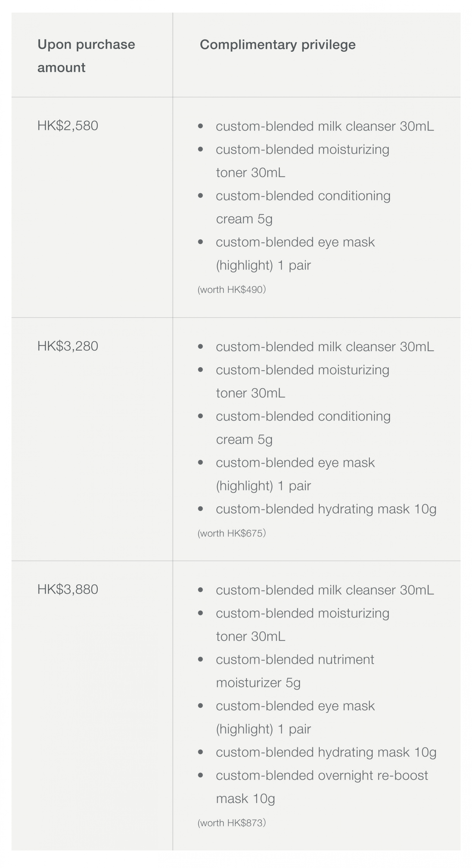Click milk cleanser 30mL in HK$3,280 row
472x868 pixels.
[x=325, y=347]
